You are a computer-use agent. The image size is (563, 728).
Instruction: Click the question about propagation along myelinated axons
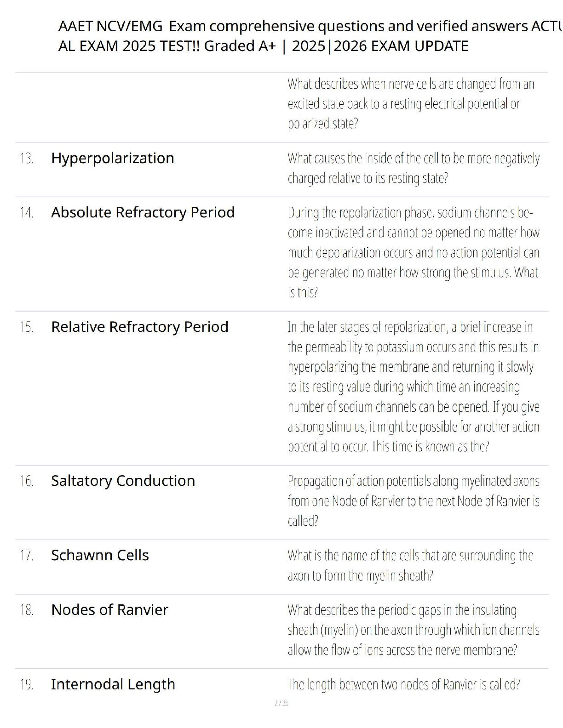click(x=413, y=500)
